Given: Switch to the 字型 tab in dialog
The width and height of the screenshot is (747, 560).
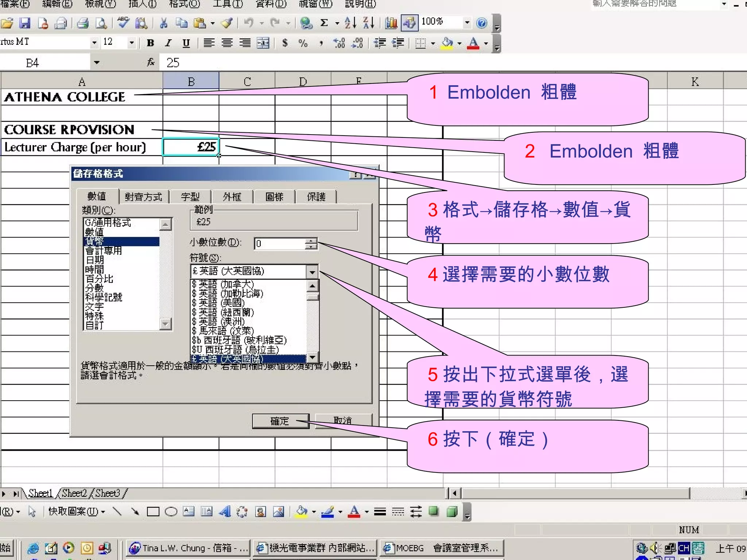Looking at the screenshot, I should point(190,197).
